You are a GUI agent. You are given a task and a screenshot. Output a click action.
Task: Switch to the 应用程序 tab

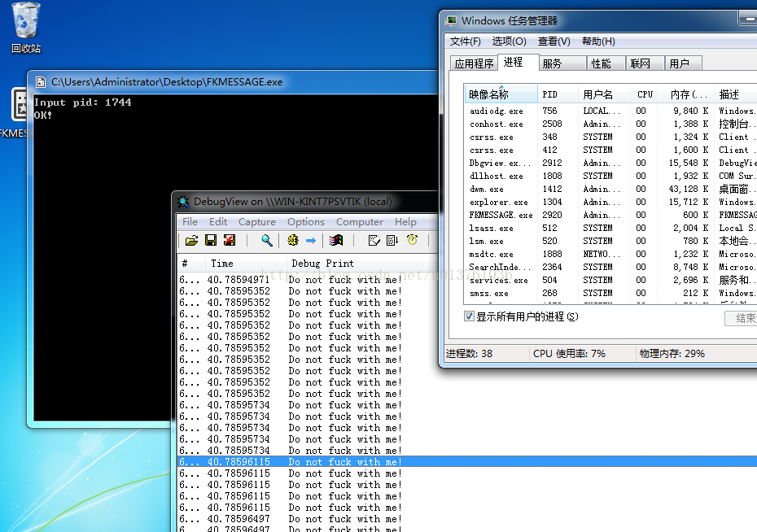[x=474, y=63]
